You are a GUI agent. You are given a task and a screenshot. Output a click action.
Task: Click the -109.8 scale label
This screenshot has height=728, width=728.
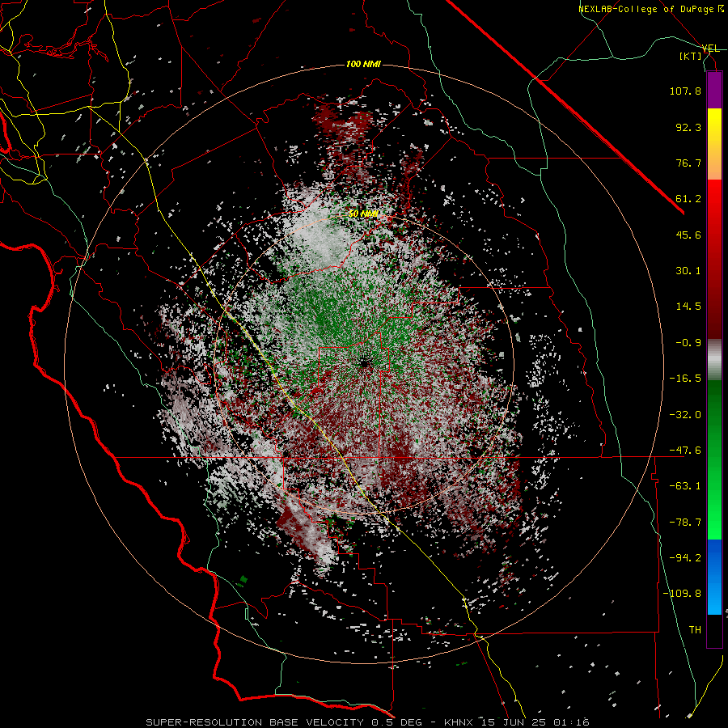pyautogui.click(x=682, y=594)
